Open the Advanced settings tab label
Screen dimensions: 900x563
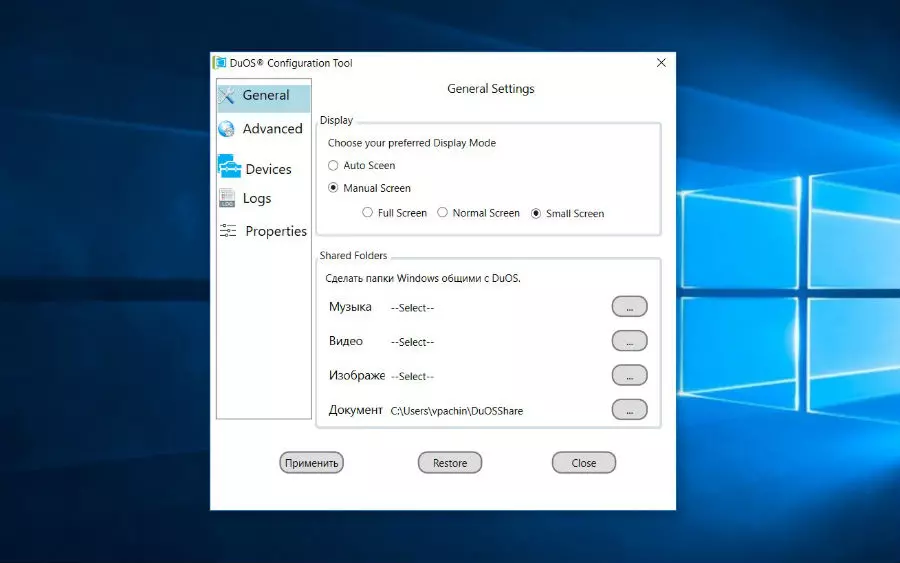[272, 129]
